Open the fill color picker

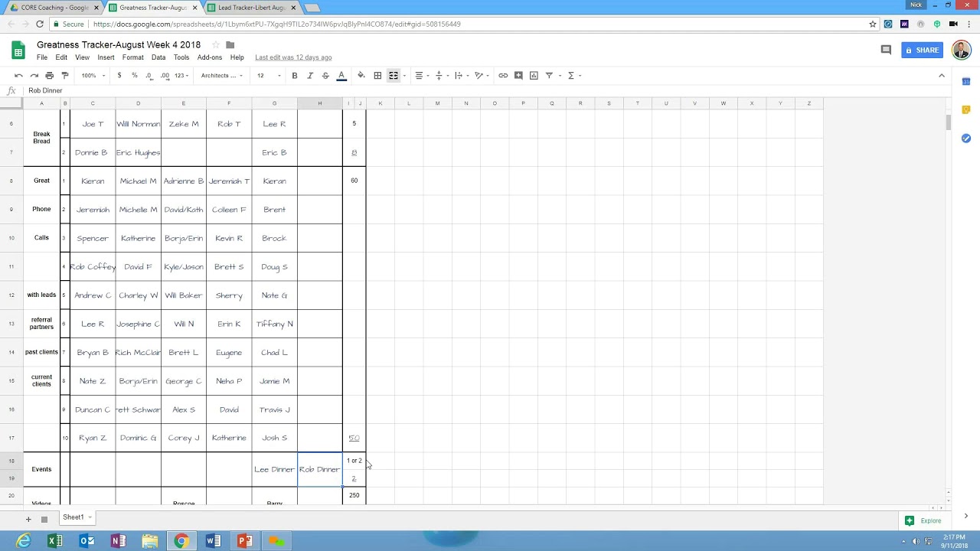click(361, 76)
